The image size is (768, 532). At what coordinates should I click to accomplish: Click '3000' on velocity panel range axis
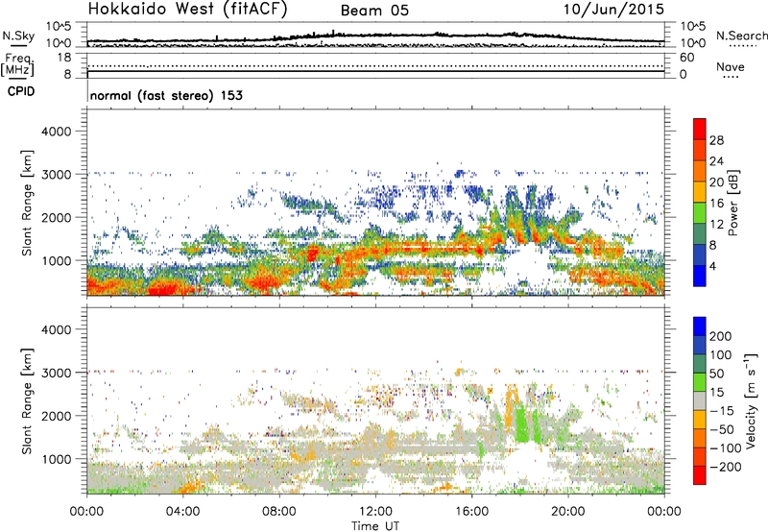(x=56, y=373)
